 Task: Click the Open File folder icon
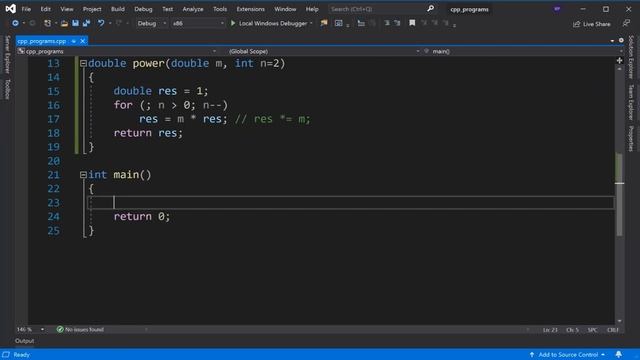click(x=64, y=23)
